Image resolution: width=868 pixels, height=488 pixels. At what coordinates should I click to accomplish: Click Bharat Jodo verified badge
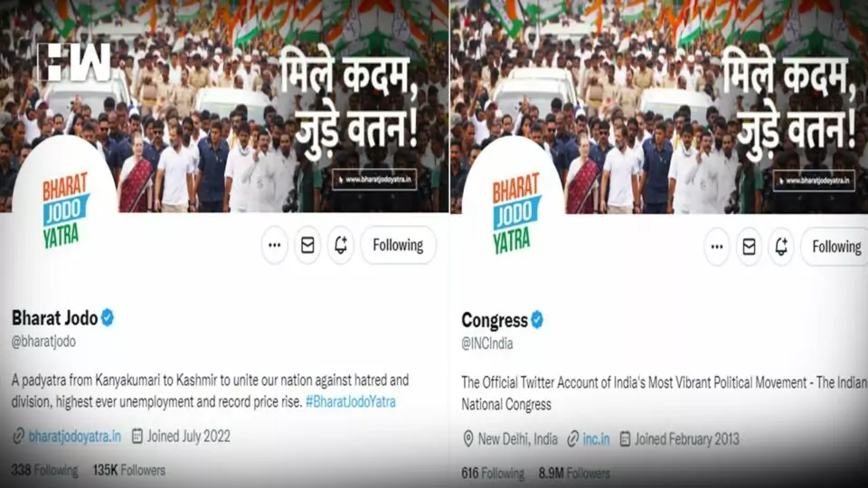[108, 317]
